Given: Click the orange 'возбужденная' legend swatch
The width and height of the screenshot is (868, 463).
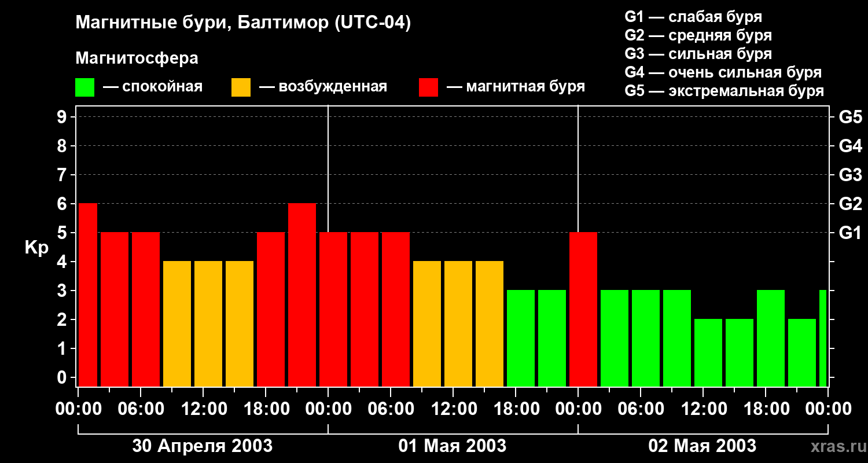Looking at the screenshot, I should [x=241, y=87].
